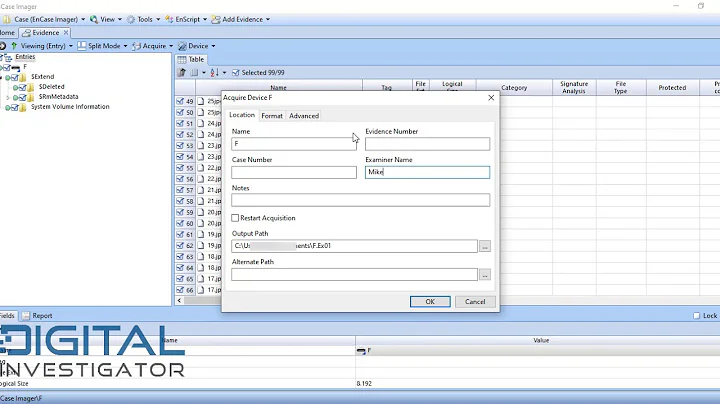Switch to the Advanced tab in dialog
This screenshot has width=720, height=404.
tap(304, 116)
